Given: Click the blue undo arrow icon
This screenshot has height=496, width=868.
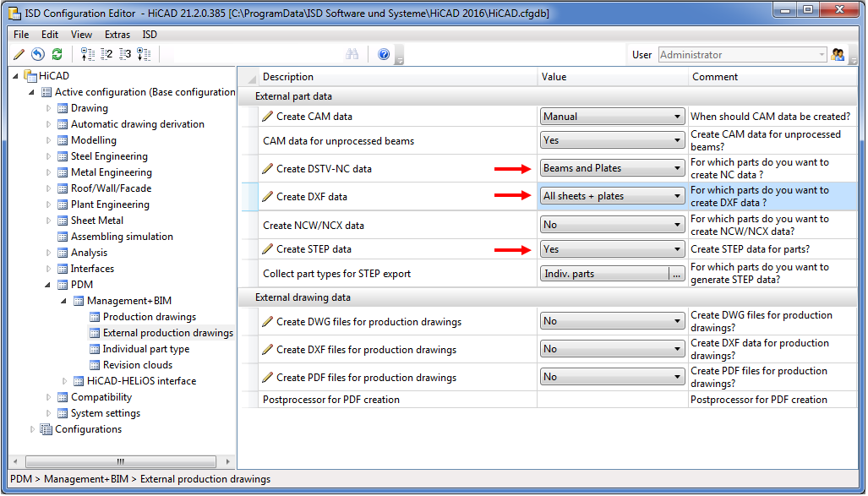Looking at the screenshot, I should (37, 54).
